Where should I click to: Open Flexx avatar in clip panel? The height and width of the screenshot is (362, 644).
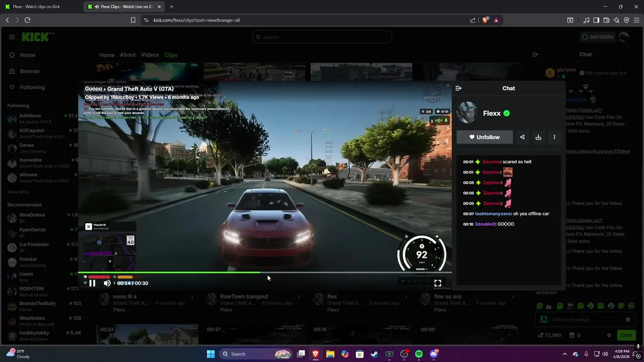tap(467, 113)
